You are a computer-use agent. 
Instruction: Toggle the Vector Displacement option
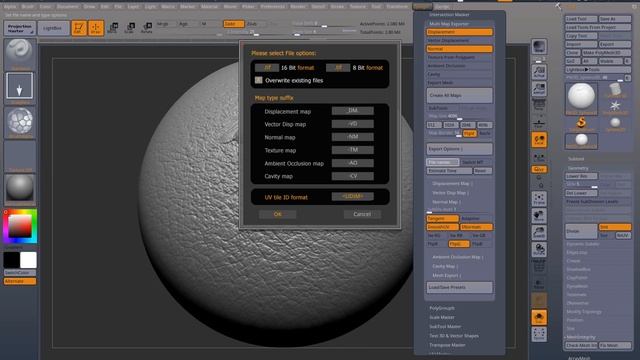pyautogui.click(x=459, y=40)
